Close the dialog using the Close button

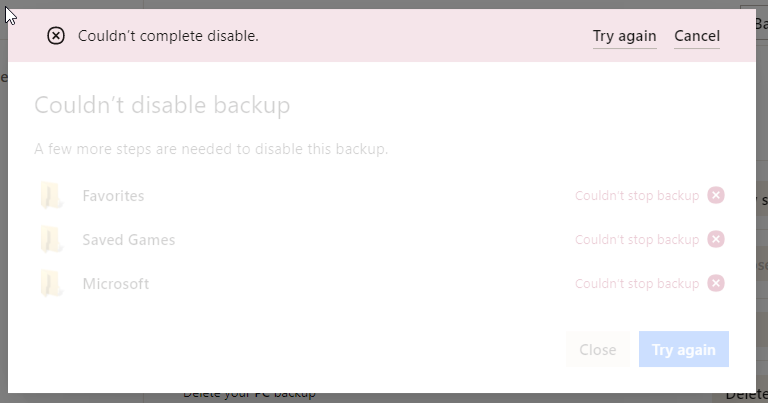pos(597,350)
